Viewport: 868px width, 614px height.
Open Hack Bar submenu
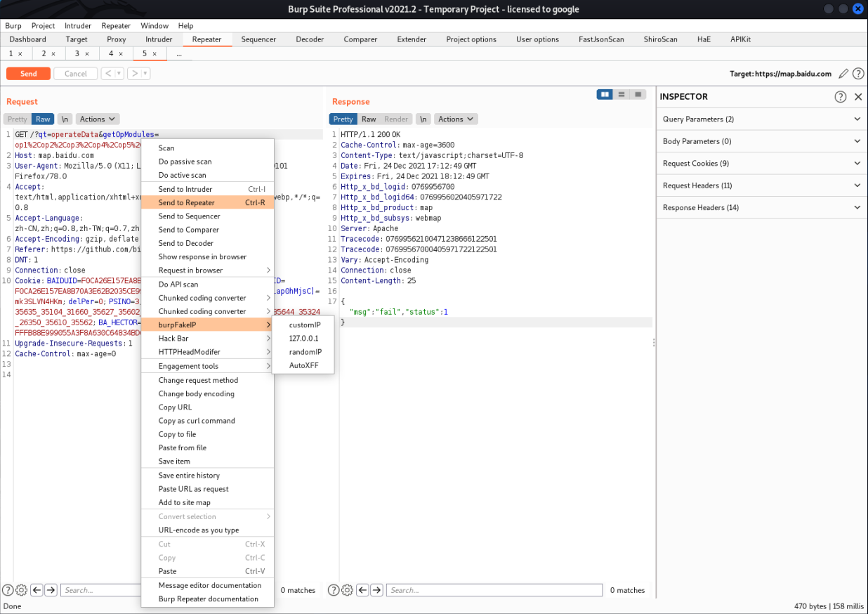coord(207,339)
